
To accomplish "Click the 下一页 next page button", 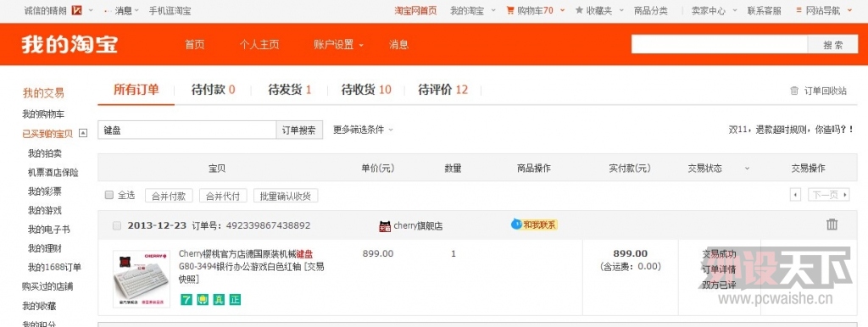I will click(829, 195).
